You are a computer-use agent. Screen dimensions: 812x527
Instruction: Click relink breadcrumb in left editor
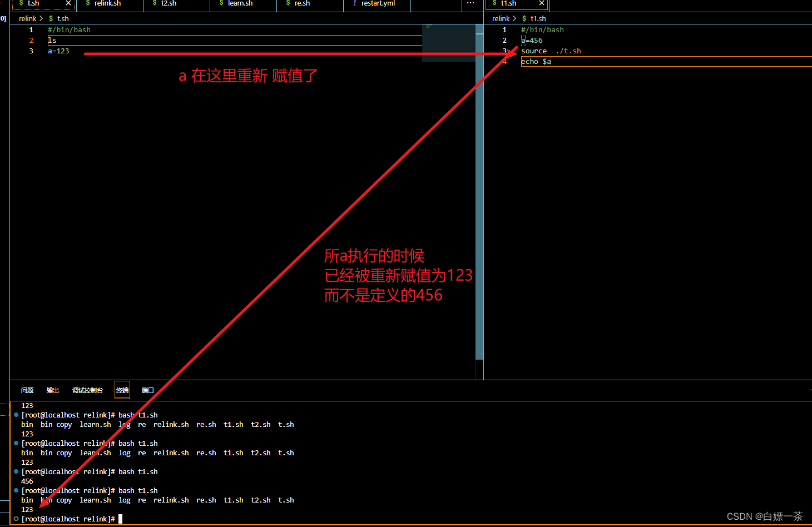[x=27, y=18]
